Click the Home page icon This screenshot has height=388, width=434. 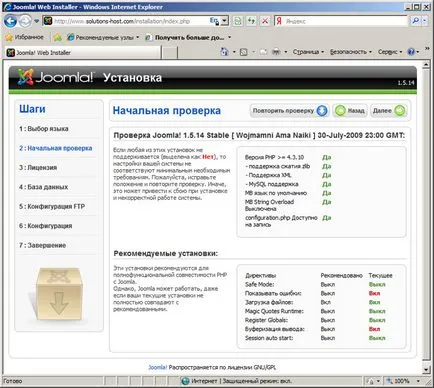pos(224,52)
